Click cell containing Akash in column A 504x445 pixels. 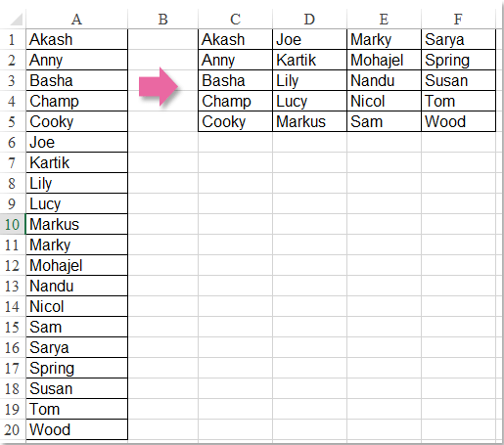click(x=76, y=39)
